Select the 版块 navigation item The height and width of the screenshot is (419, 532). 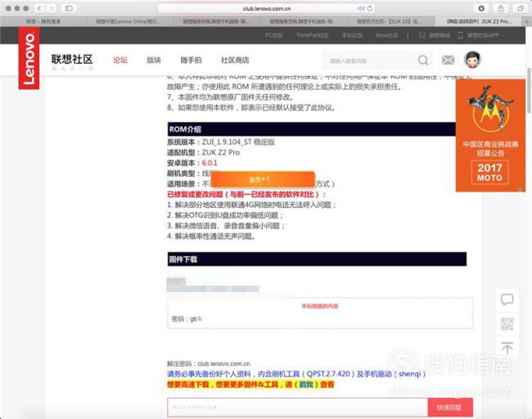154,60
